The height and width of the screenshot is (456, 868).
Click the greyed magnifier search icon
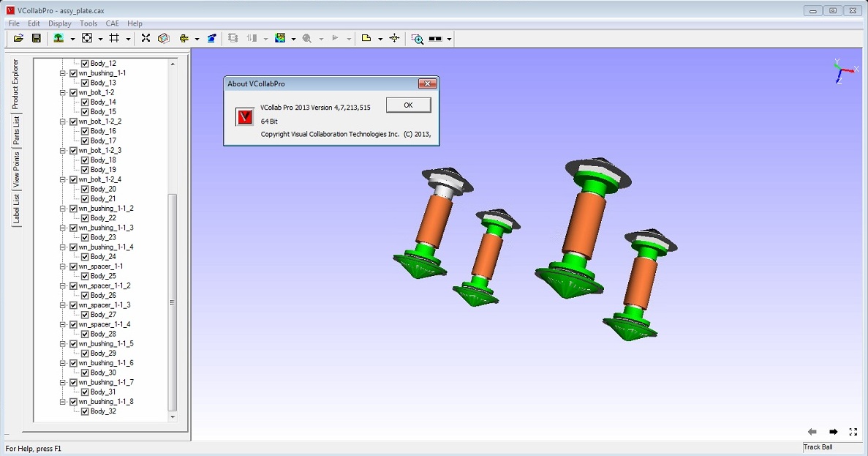307,38
